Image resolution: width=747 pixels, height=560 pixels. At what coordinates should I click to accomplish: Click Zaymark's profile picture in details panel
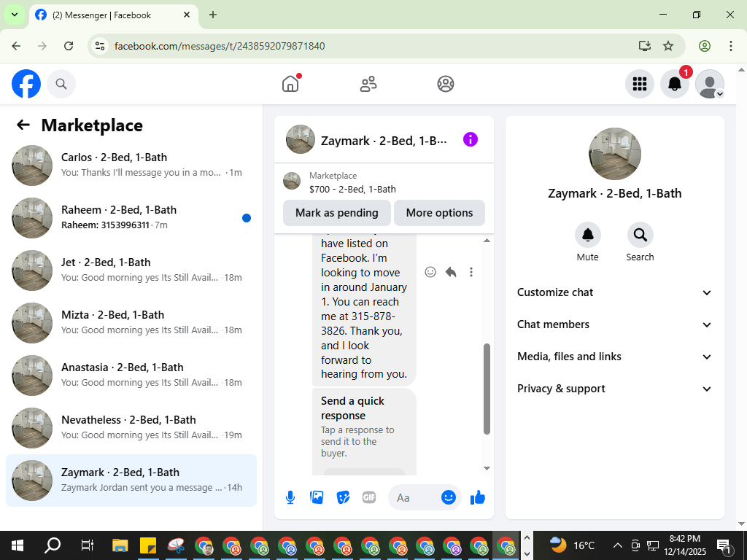614,154
